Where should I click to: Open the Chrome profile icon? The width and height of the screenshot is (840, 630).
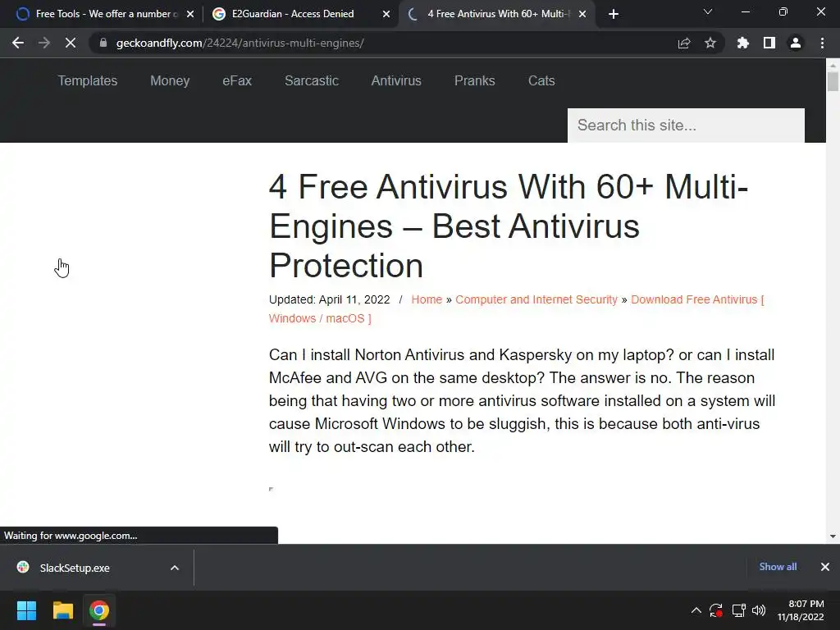click(796, 43)
